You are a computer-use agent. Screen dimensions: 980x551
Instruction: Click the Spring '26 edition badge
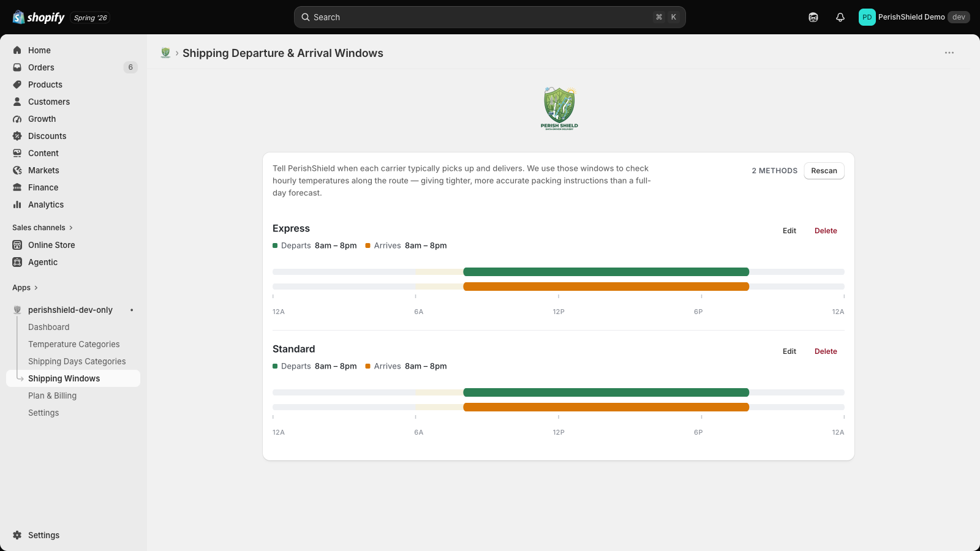click(91, 18)
